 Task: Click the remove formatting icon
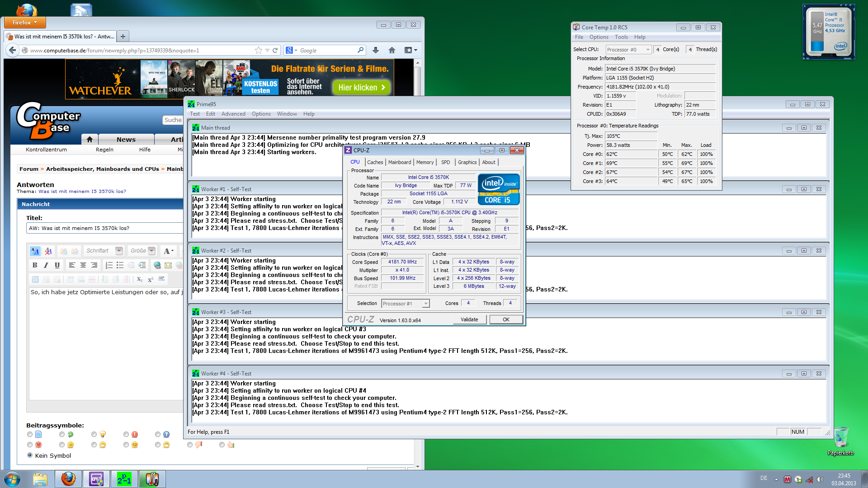click(x=48, y=251)
